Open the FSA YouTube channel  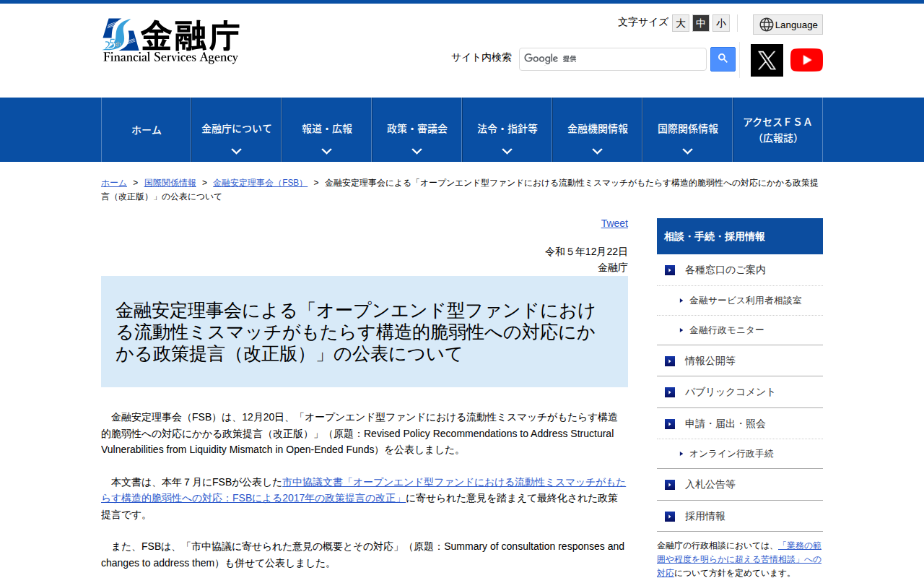[x=806, y=60]
